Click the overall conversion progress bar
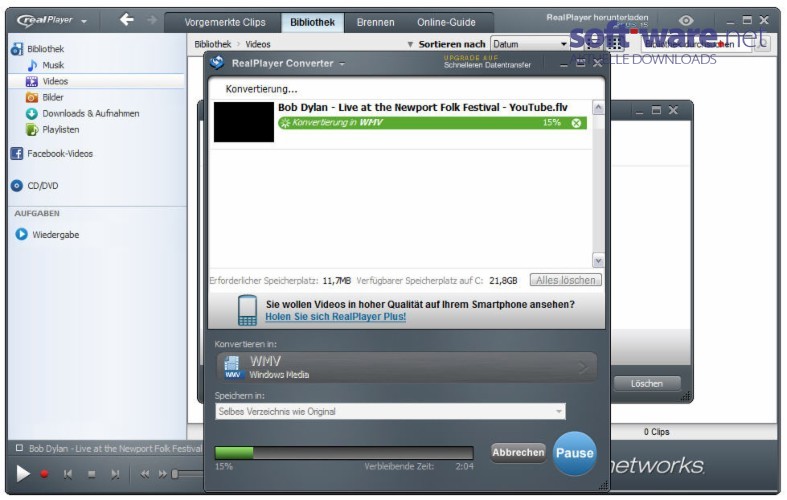The width and height of the screenshot is (787, 500). point(344,453)
